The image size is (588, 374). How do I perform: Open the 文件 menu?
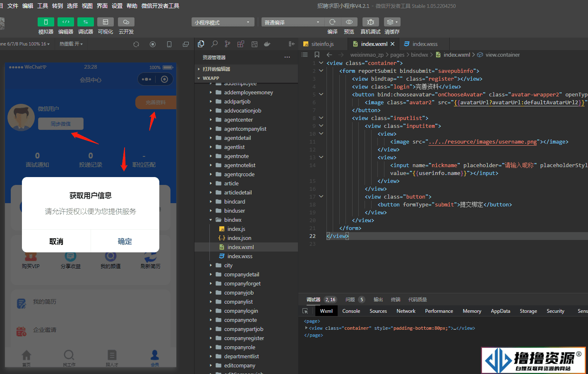(13, 6)
